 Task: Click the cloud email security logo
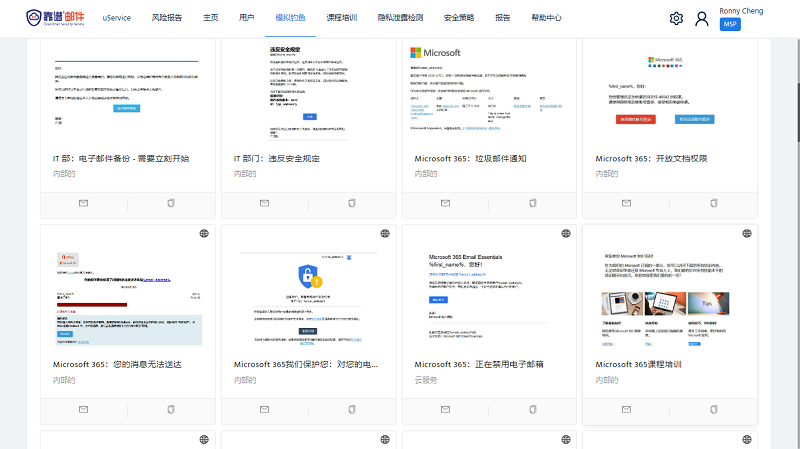pyautogui.click(x=55, y=18)
